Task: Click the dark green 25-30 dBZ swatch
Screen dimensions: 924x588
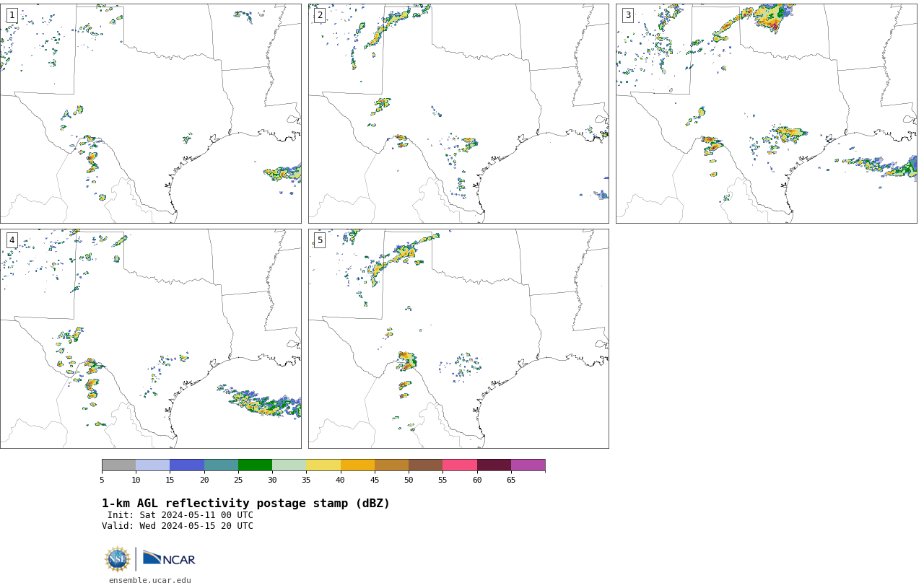Action: (x=255, y=465)
